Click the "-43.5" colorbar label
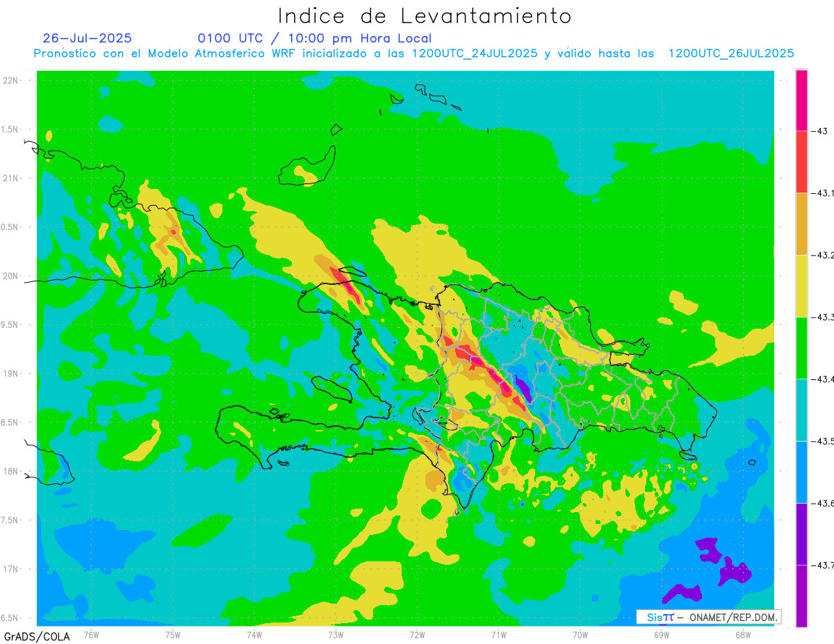This screenshot has width=834, height=644. click(822, 441)
